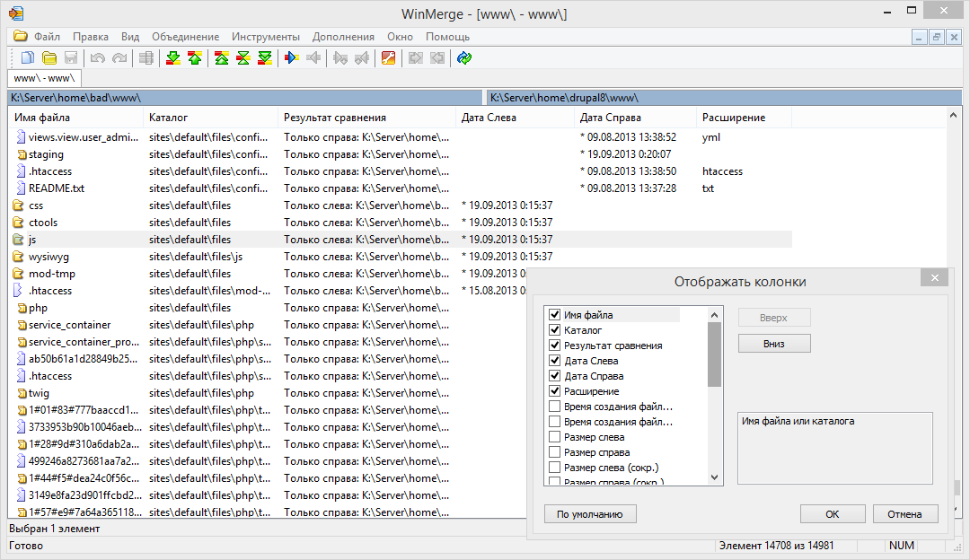Go to First Difference icon
The image size is (970, 560).
(222, 58)
